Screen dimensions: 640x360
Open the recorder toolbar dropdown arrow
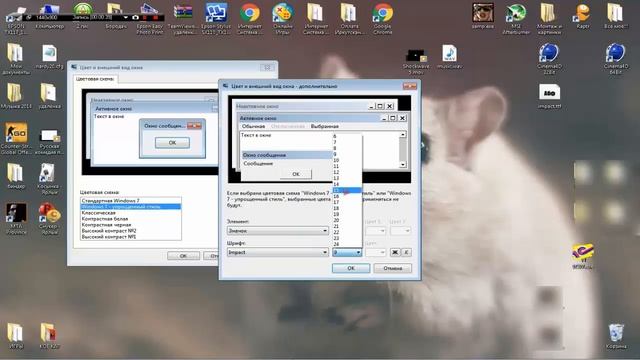125,18
